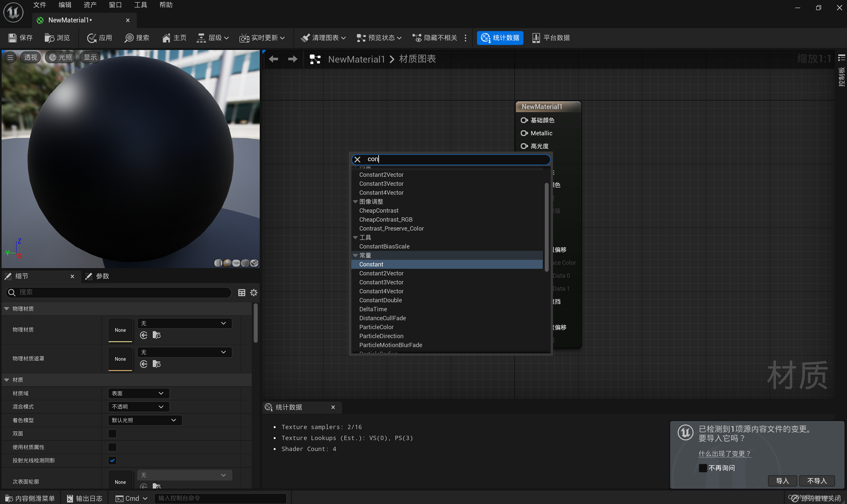Open the 窗口 menu
Viewport: 847px width, 504px height.
[x=115, y=5]
